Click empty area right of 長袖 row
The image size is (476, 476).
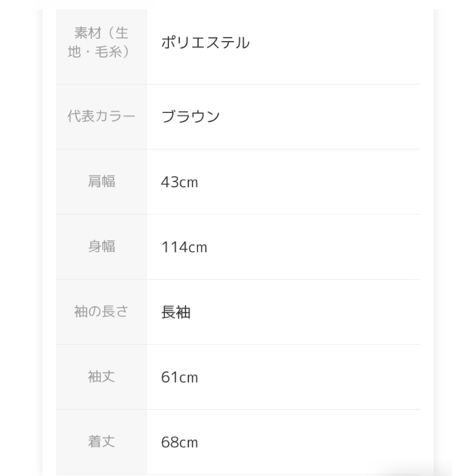pyautogui.click(x=305, y=312)
